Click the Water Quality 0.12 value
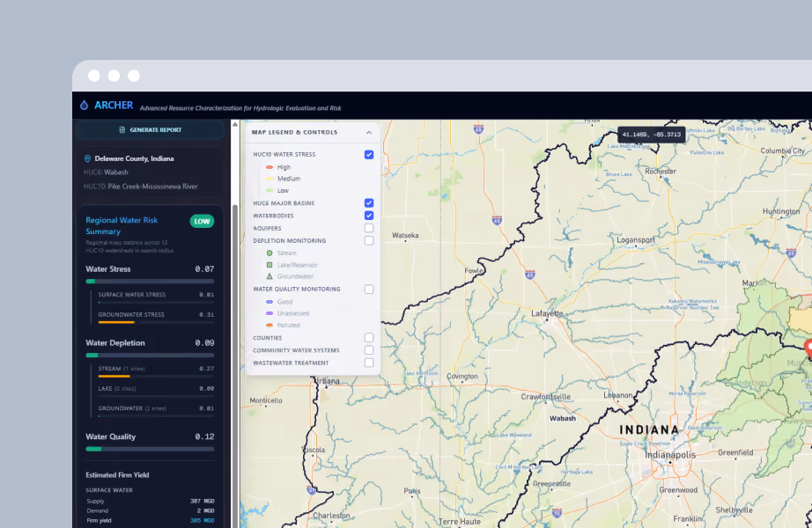Screen dimensions: 812x528 coord(204,436)
